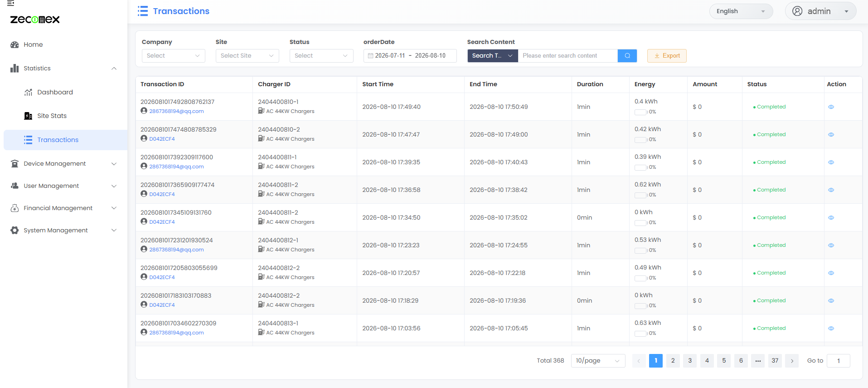Go to next page arrow

(792, 361)
